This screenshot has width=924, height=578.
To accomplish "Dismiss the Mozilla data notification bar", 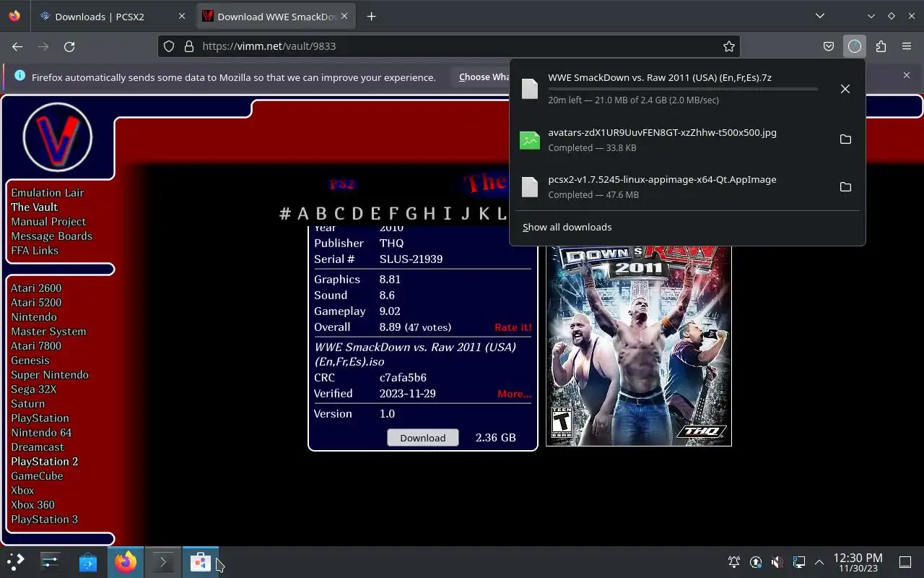I will click(907, 75).
